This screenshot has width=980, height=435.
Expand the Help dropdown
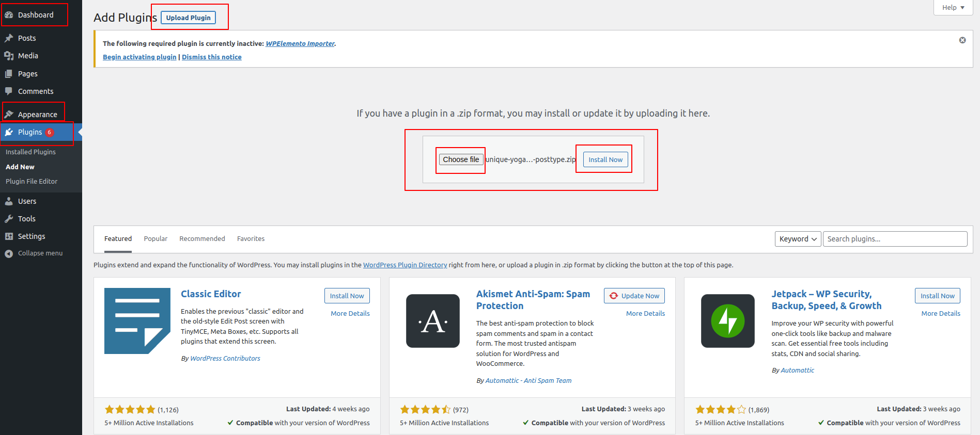953,8
